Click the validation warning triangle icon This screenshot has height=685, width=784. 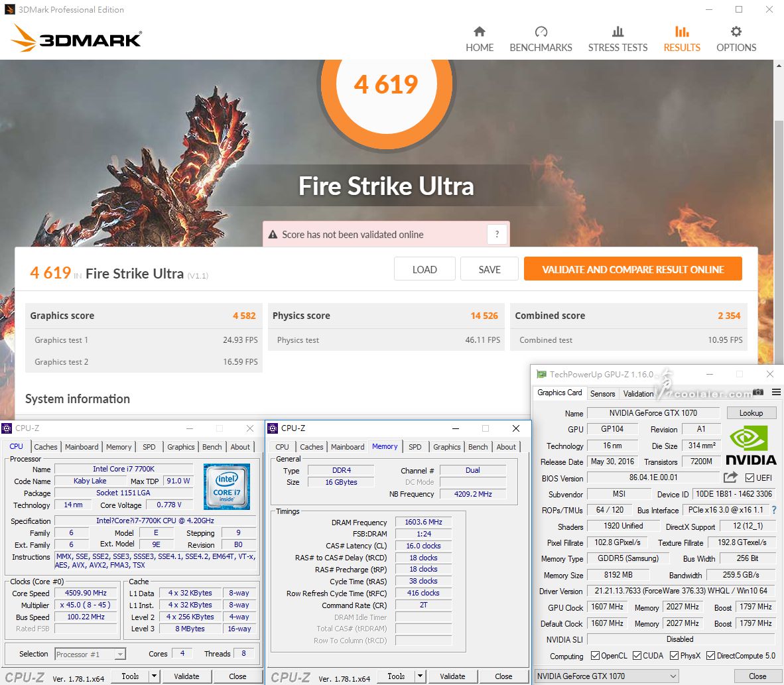pyautogui.click(x=273, y=235)
